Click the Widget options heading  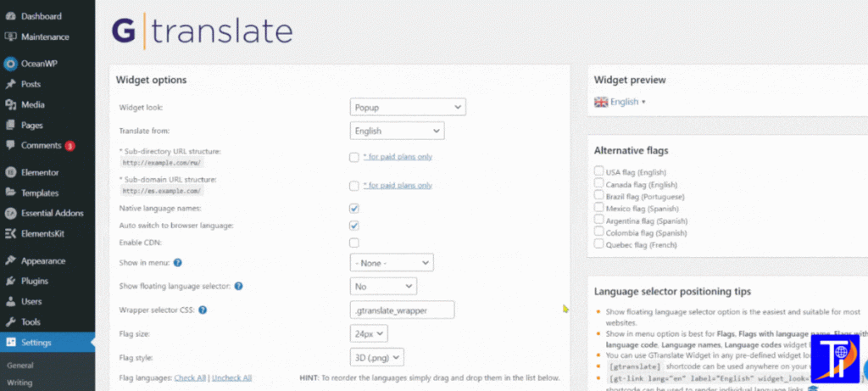(151, 81)
